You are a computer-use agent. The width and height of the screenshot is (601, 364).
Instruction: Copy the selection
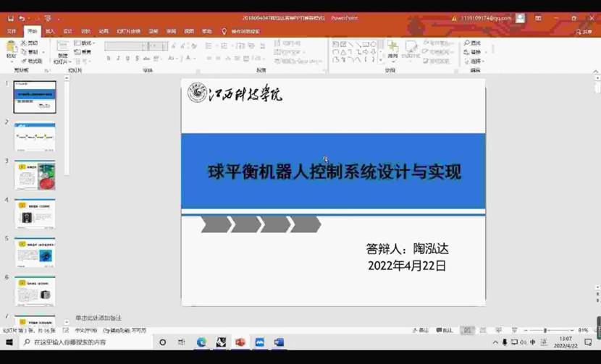pyautogui.click(x=30, y=51)
